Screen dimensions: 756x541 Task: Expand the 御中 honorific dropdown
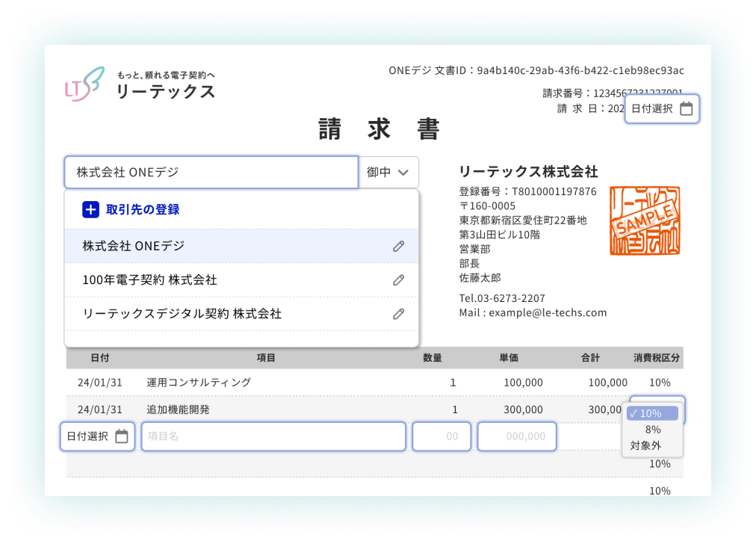click(x=388, y=172)
